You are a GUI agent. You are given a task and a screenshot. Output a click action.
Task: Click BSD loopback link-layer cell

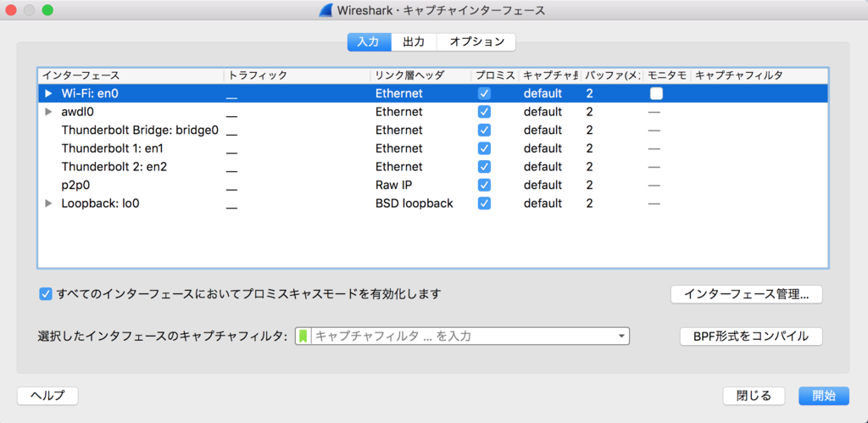pos(414,203)
